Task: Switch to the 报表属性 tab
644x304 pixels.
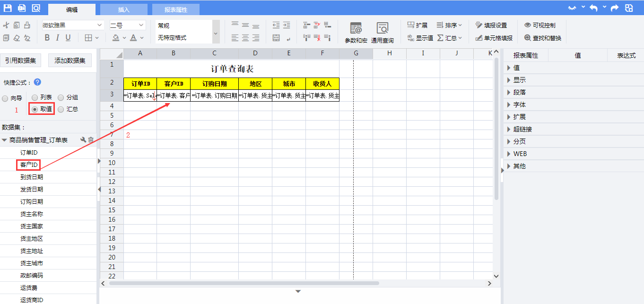Action: pos(175,9)
